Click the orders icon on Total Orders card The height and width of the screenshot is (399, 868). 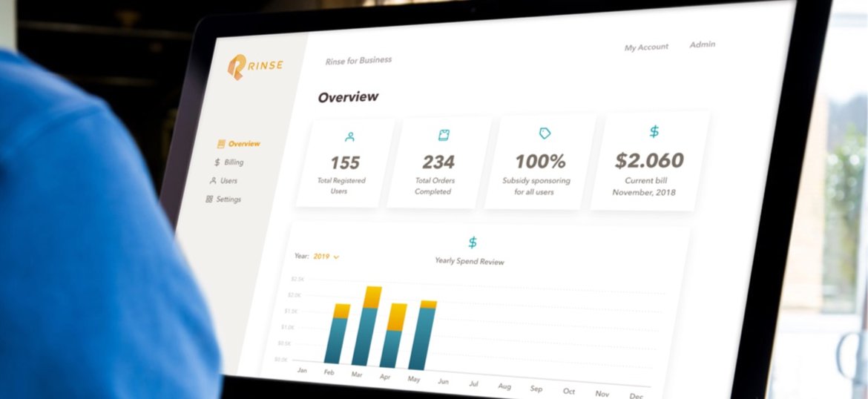[444, 135]
